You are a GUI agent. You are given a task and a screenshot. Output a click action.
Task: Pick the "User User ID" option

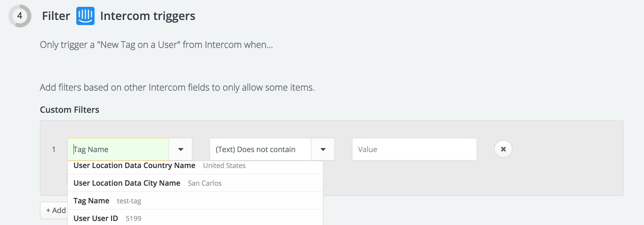195,218
